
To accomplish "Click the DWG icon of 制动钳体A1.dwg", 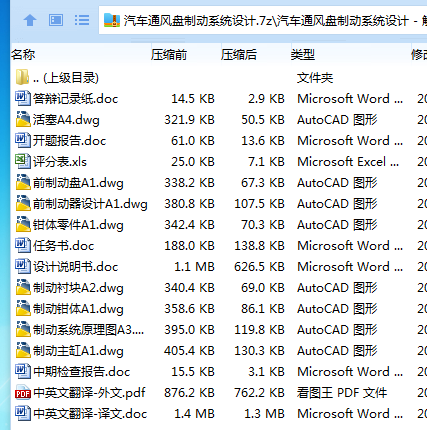I will [x=22, y=308].
